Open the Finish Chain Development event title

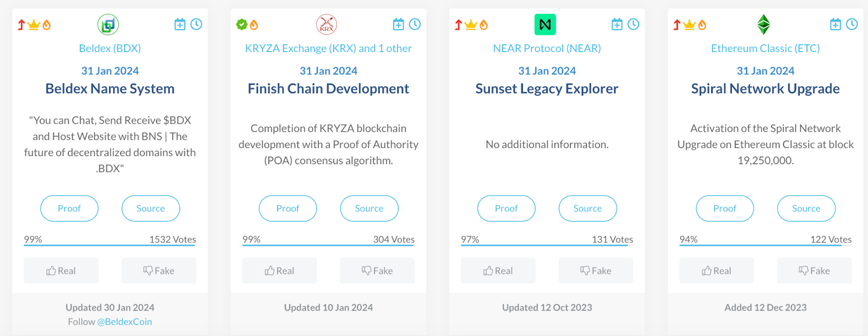click(328, 89)
